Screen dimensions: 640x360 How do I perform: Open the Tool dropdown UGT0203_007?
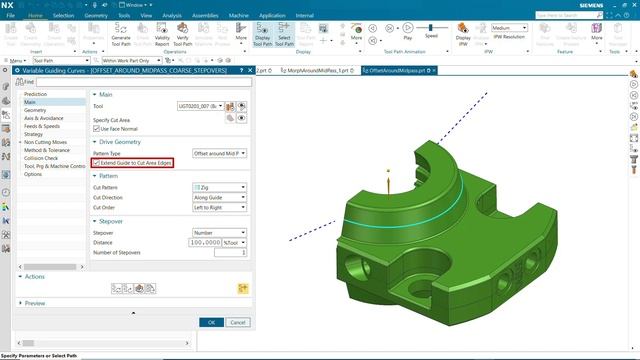click(x=200, y=106)
